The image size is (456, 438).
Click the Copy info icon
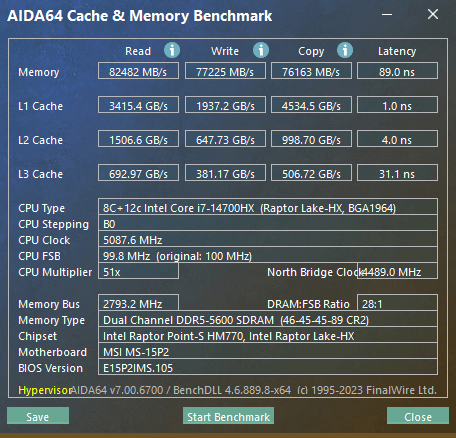click(x=345, y=50)
